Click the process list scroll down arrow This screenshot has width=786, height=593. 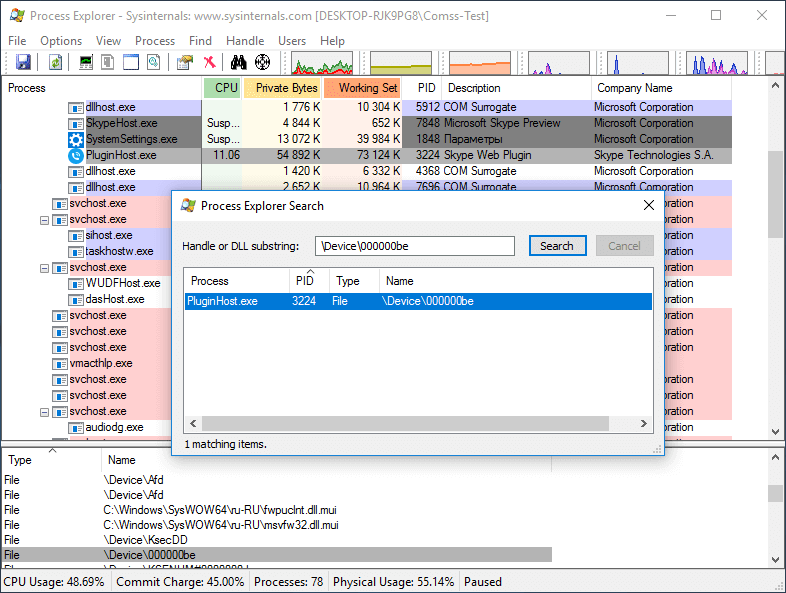tap(775, 432)
